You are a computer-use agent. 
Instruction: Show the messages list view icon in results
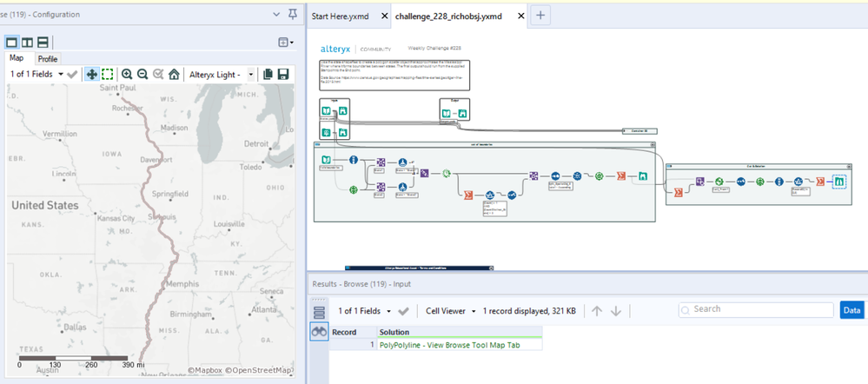[318, 313]
